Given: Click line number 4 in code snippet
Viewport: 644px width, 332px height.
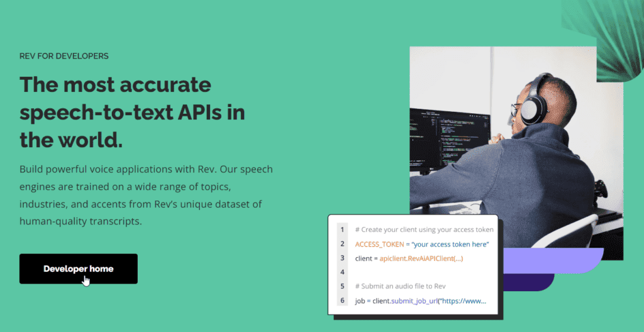Looking at the screenshot, I should coord(342,272).
